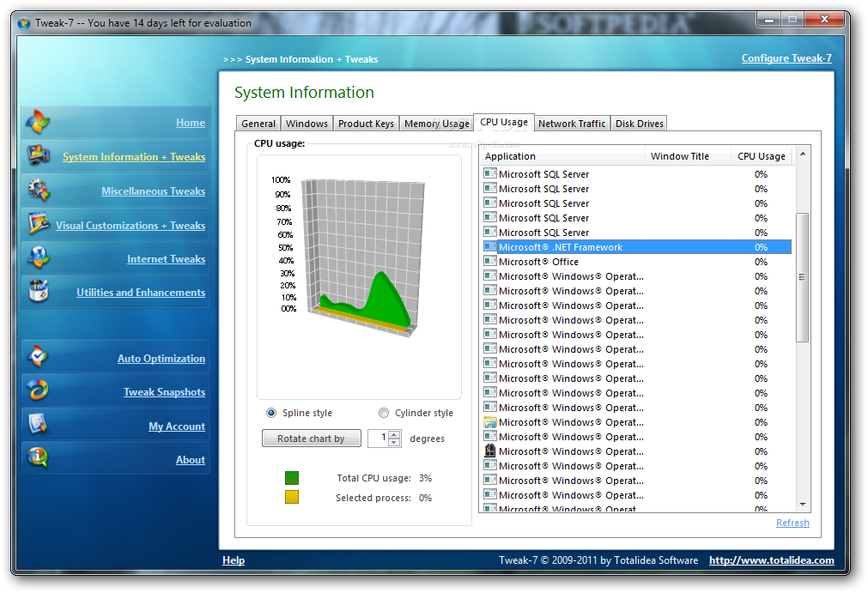Click the Rotate chart by button

pyautogui.click(x=311, y=439)
